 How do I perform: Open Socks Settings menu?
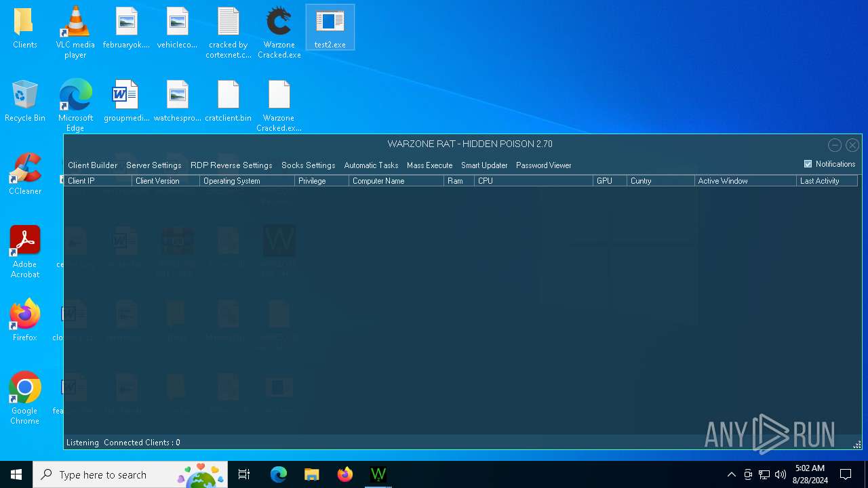[308, 165]
